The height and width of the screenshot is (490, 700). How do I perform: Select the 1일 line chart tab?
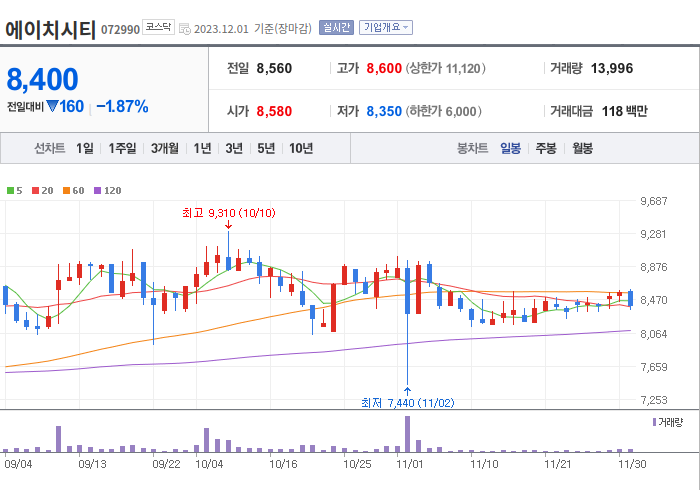85,148
